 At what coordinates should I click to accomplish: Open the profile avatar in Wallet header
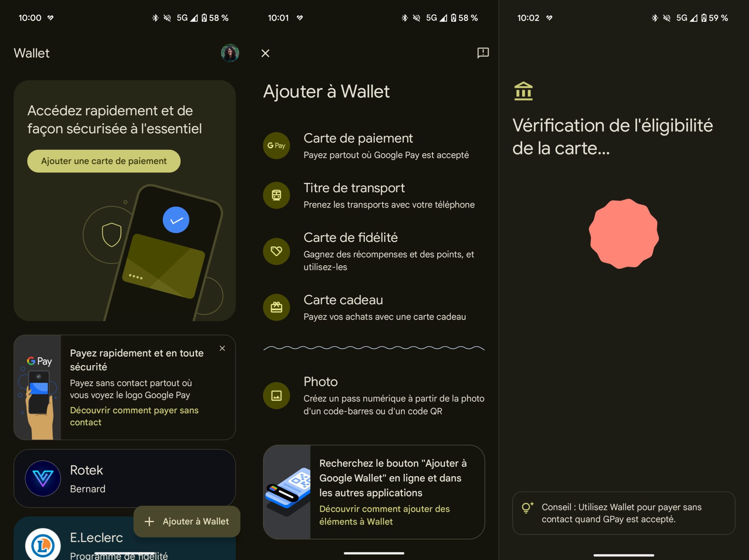pos(230,53)
